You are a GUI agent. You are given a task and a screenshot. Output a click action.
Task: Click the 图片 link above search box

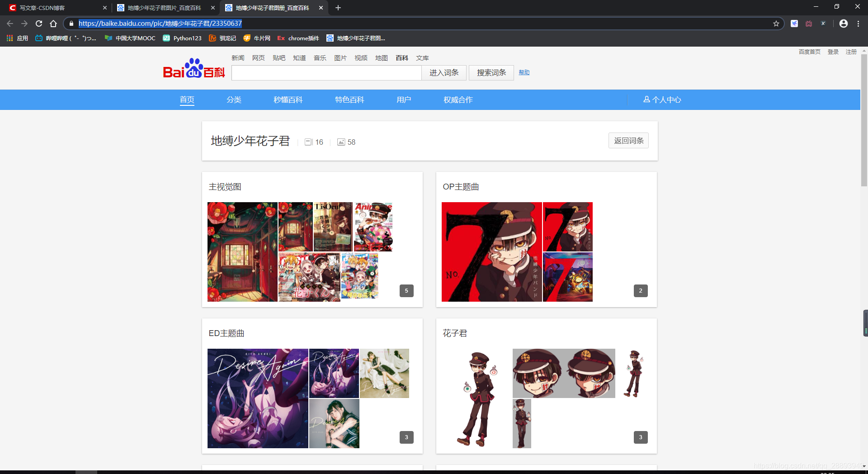point(340,58)
